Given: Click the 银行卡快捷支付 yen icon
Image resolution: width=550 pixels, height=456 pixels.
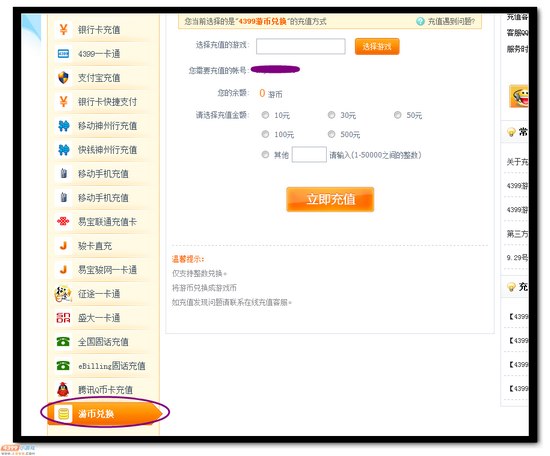Looking at the screenshot, I should click(x=63, y=102).
